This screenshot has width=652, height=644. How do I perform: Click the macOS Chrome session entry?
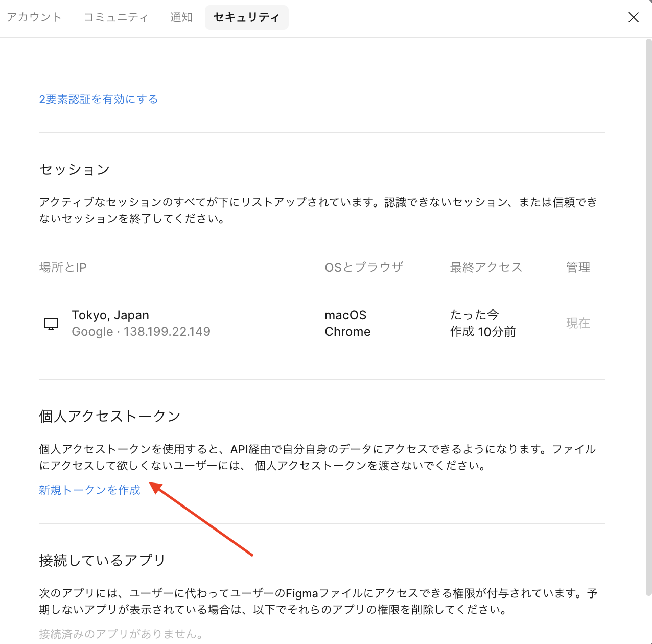tap(347, 324)
